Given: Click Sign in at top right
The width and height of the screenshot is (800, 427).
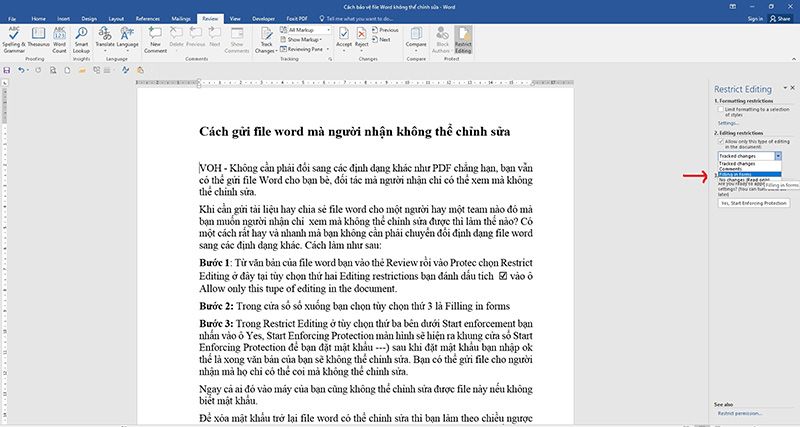Looking at the screenshot, I should 755,18.
